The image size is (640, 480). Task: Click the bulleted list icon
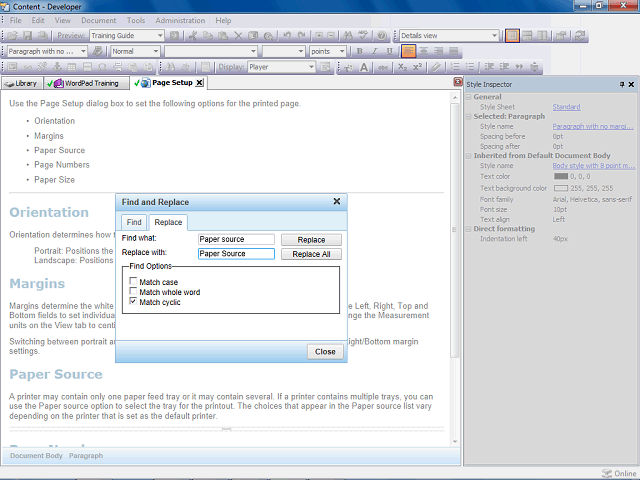(470, 67)
